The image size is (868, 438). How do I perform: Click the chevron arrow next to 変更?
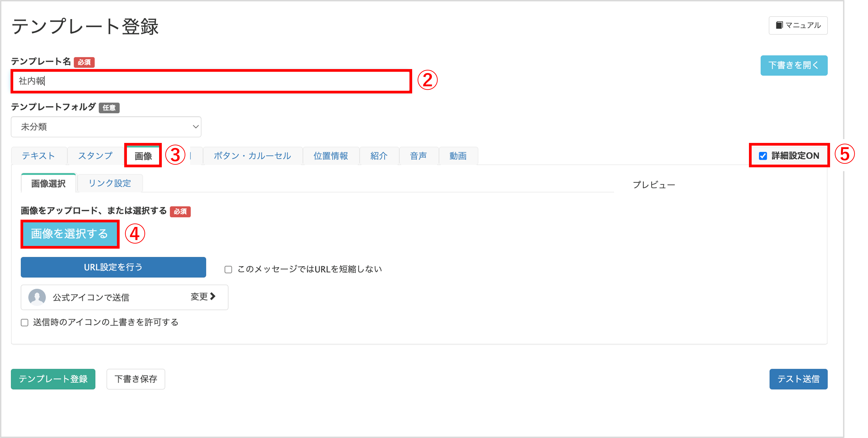(x=213, y=296)
